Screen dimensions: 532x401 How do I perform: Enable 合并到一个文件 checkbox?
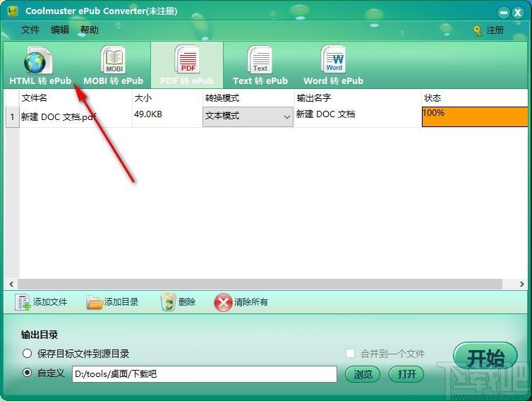pos(350,354)
